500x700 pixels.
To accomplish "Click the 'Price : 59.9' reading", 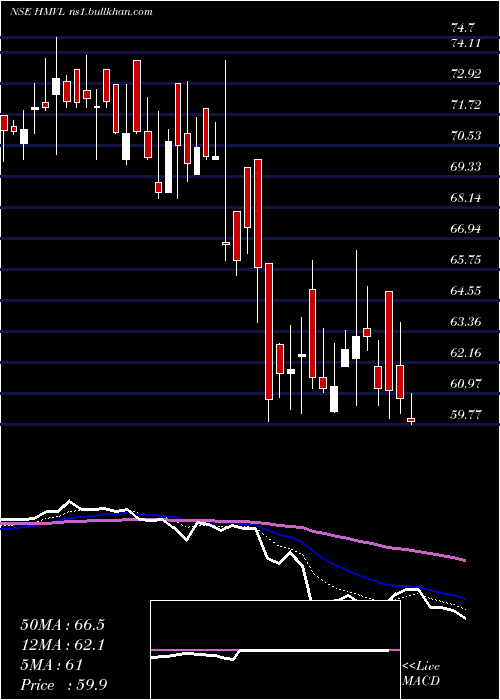I will 63,685.
